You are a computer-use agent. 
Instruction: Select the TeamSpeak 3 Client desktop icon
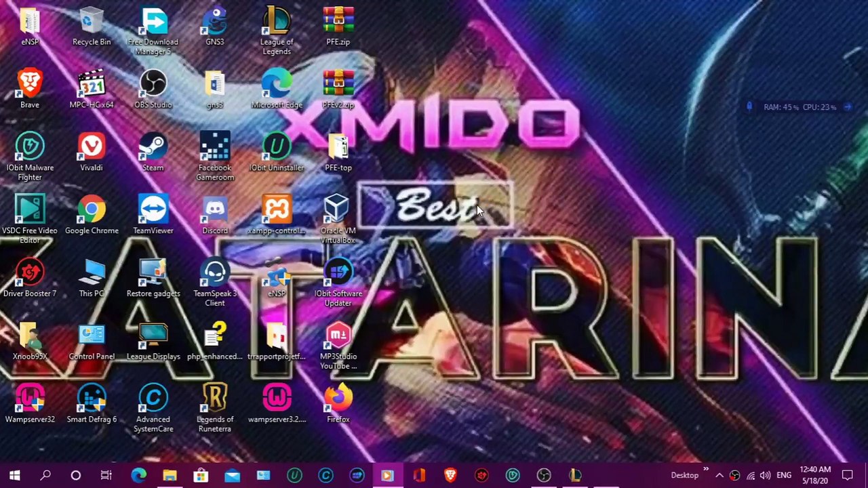[x=215, y=283]
